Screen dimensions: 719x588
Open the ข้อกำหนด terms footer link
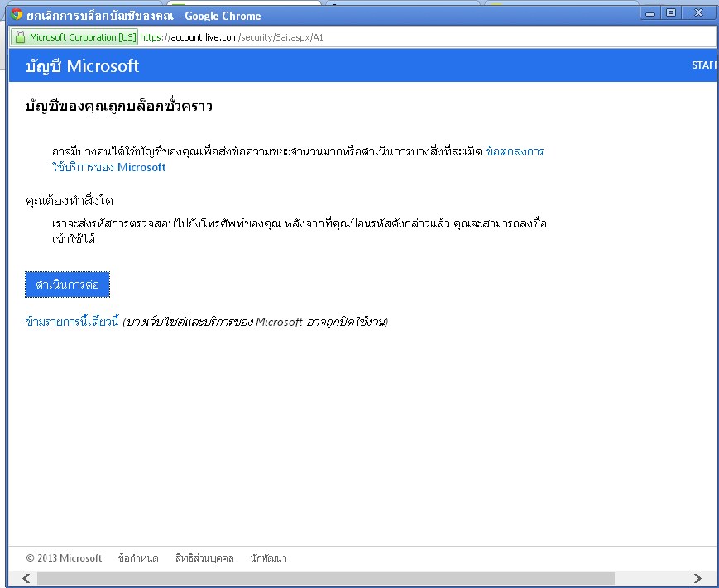138,558
